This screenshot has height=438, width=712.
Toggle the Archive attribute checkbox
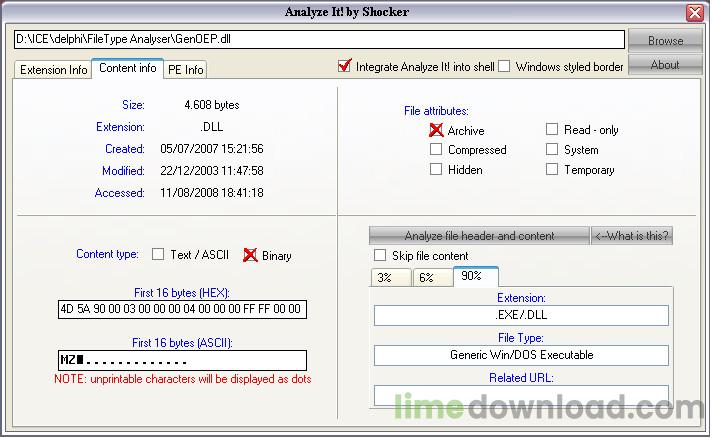tap(436, 130)
